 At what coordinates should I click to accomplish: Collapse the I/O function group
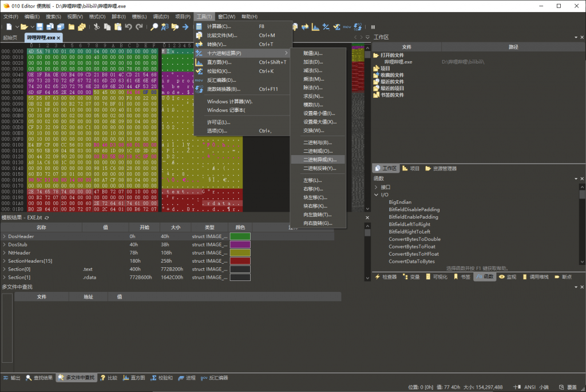point(376,195)
